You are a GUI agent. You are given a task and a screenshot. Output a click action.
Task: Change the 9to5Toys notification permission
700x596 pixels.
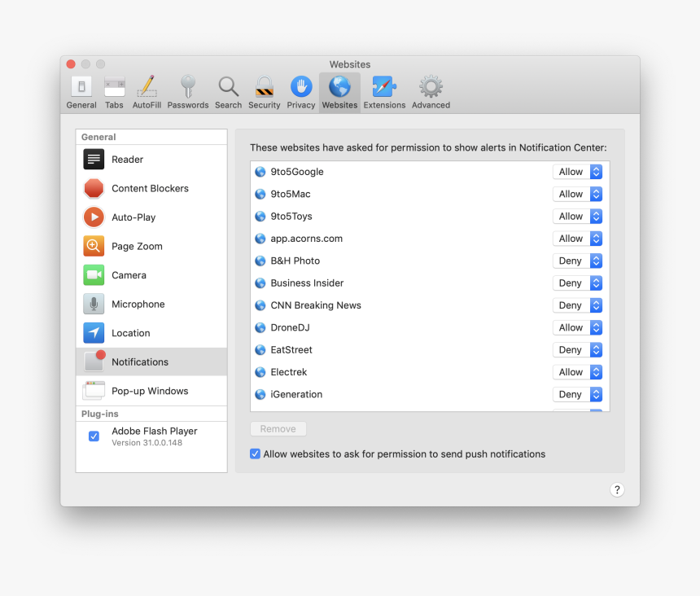578,217
